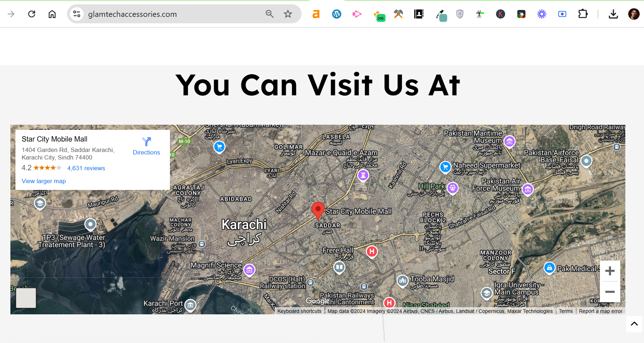Open the zoom magnifier in address bar
The height and width of the screenshot is (343, 644).
click(270, 14)
